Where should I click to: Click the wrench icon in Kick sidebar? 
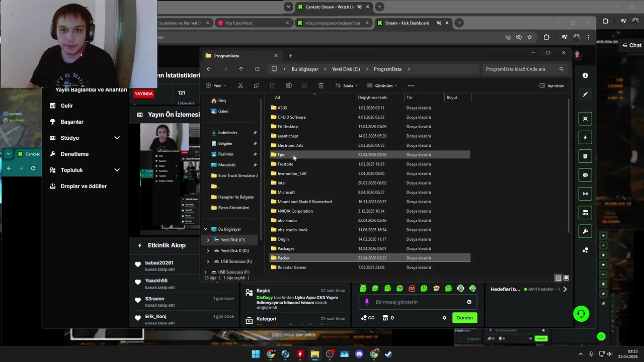point(585,231)
